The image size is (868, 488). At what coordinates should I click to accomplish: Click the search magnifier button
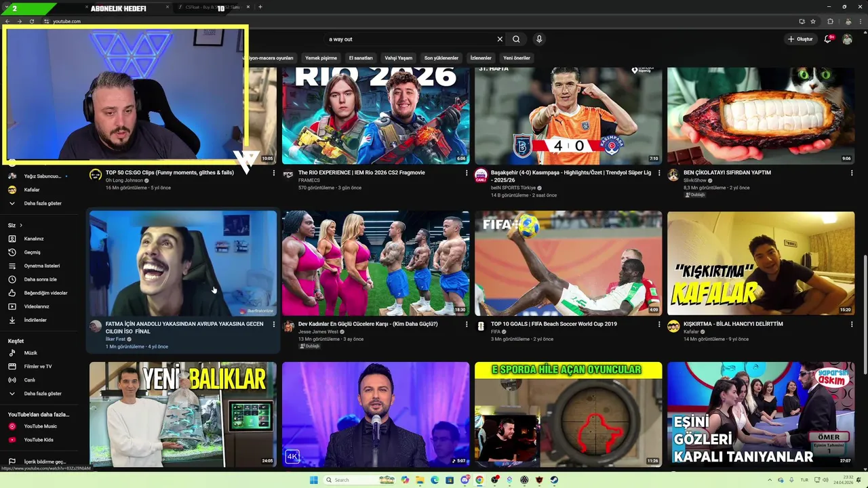pos(516,39)
